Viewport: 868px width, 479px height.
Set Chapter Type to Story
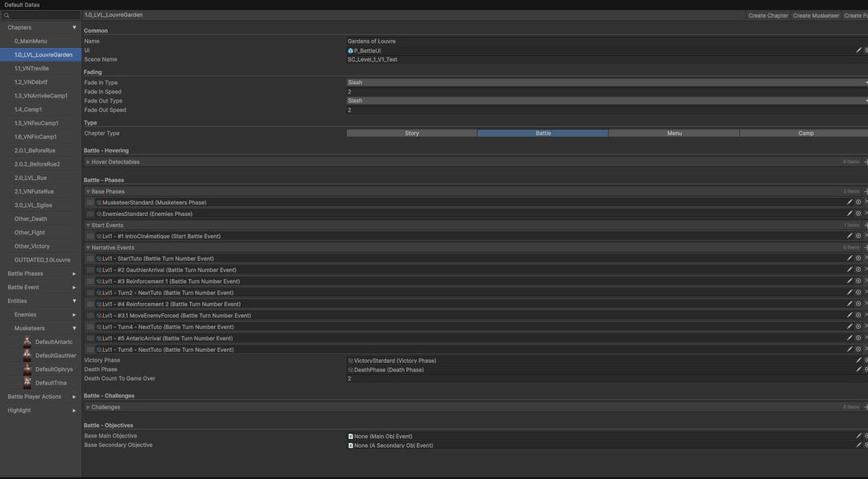point(412,134)
